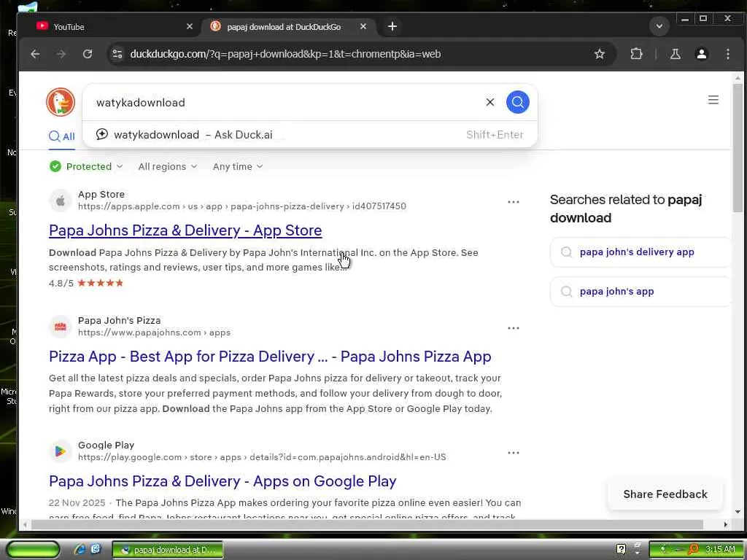Select watykadownload Ask Duck.ai suggestion

(309, 135)
